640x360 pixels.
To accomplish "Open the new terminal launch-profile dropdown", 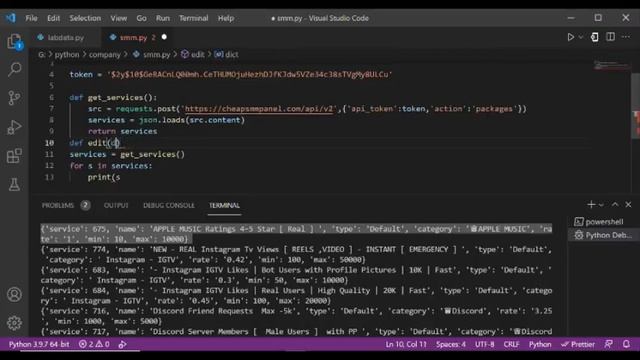I will pyautogui.click(x=601, y=205).
